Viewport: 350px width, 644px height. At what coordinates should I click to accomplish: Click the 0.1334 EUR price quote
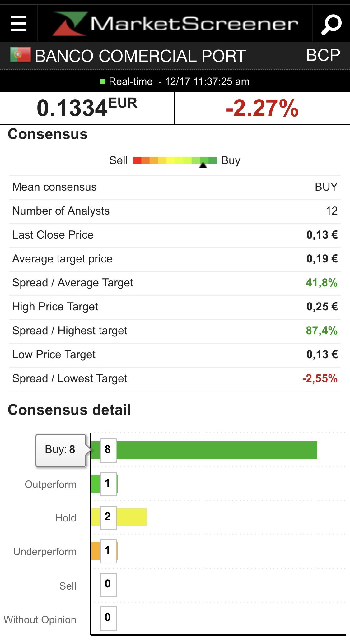point(87,108)
